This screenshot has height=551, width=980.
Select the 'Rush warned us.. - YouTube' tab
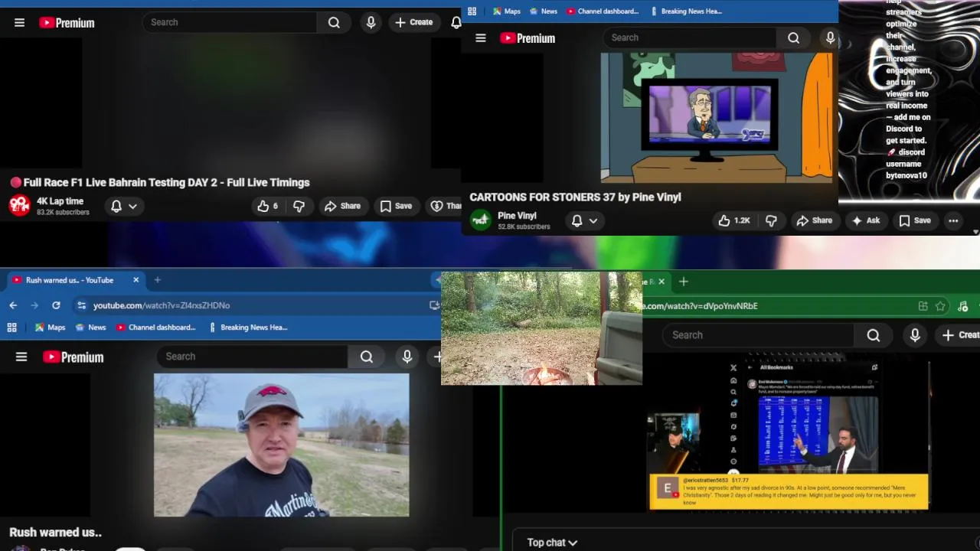pyautogui.click(x=69, y=280)
